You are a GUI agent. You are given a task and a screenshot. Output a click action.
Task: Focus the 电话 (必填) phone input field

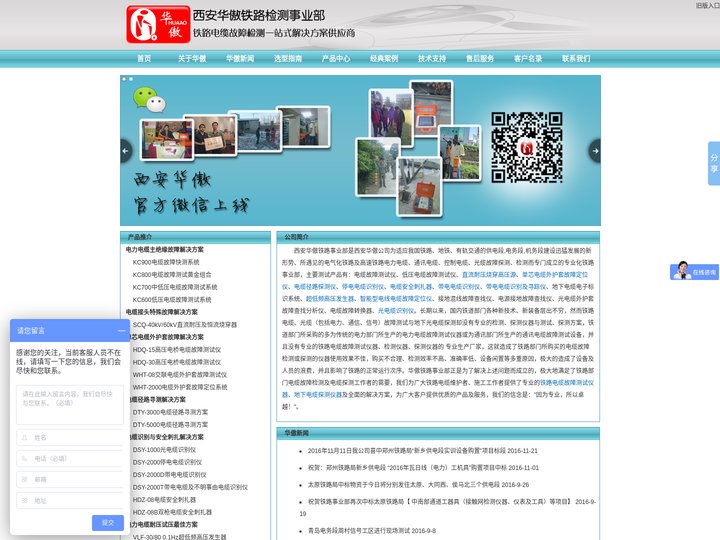(70, 458)
